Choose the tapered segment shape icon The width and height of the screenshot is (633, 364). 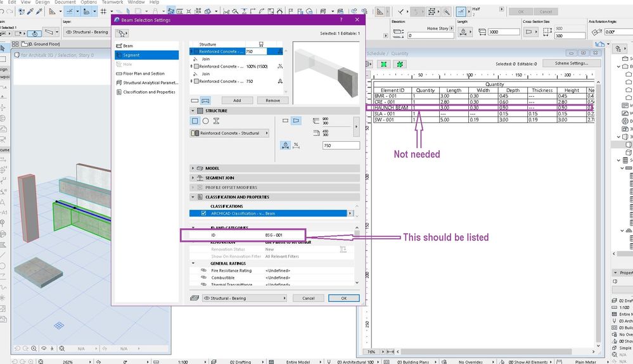(296, 120)
